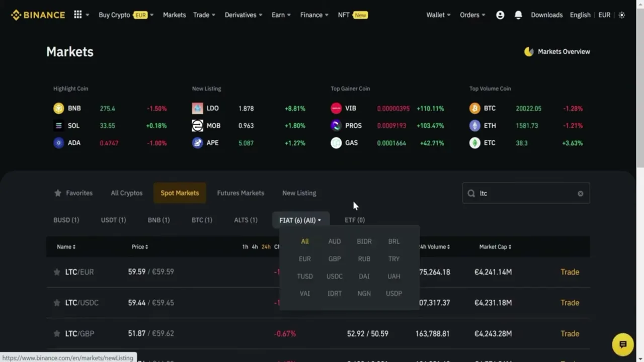Click Trade for the LTC/EUR row
The image size is (644, 362).
click(570, 272)
